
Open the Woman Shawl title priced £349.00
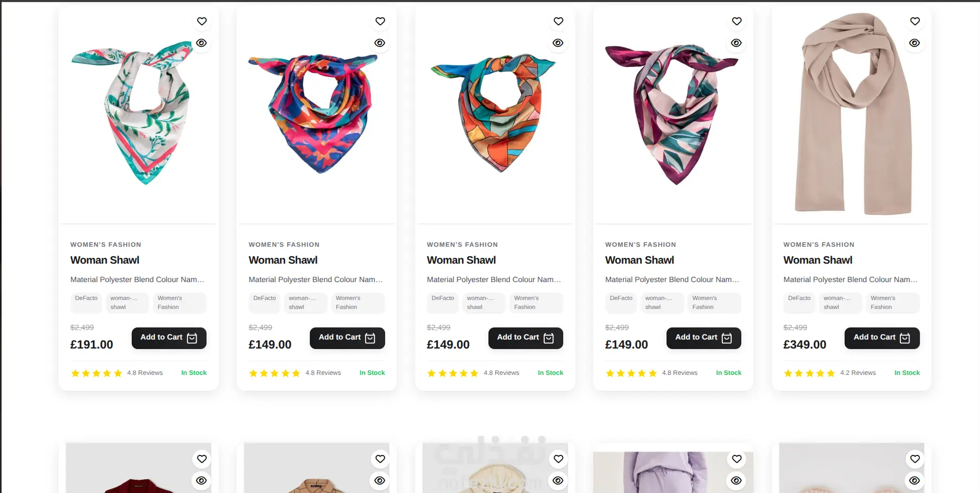tap(818, 260)
